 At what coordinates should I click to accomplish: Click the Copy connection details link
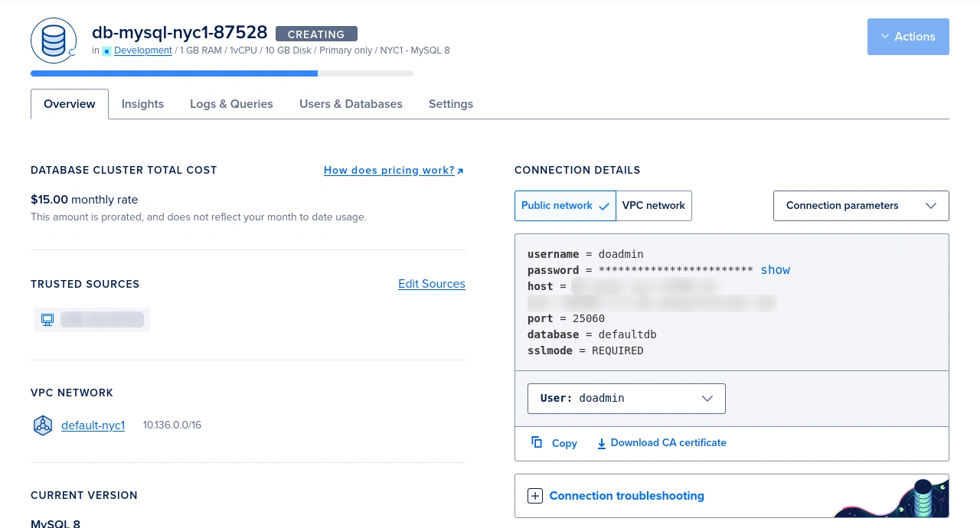[564, 443]
